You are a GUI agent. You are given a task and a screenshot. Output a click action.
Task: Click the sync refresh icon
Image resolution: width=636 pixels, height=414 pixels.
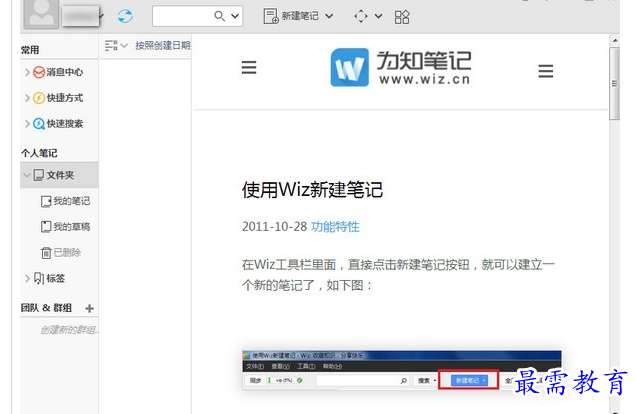125,16
